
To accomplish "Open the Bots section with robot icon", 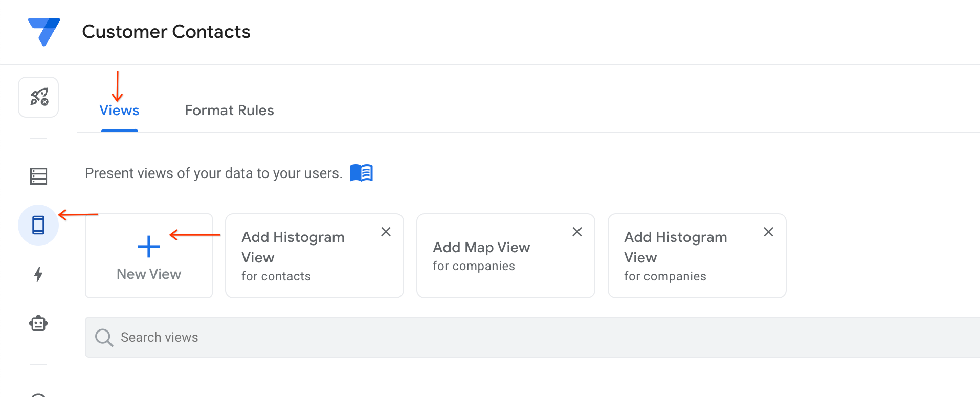I will pyautogui.click(x=38, y=323).
